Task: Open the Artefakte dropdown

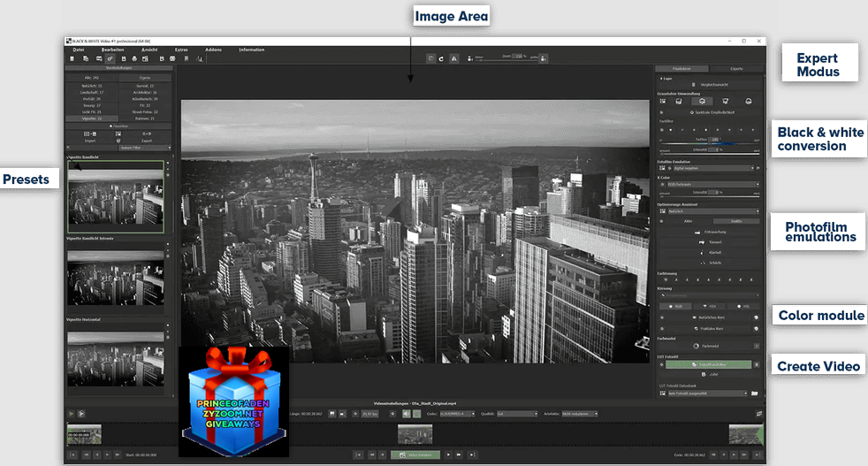Action: click(580, 414)
